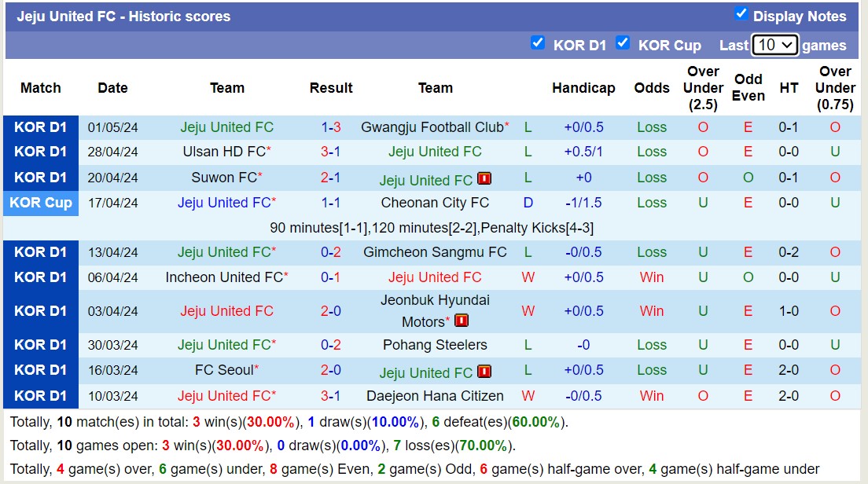This screenshot has width=868, height=484.
Task: Click Gimcheon Sangmu FC team name
Action: click(x=435, y=252)
